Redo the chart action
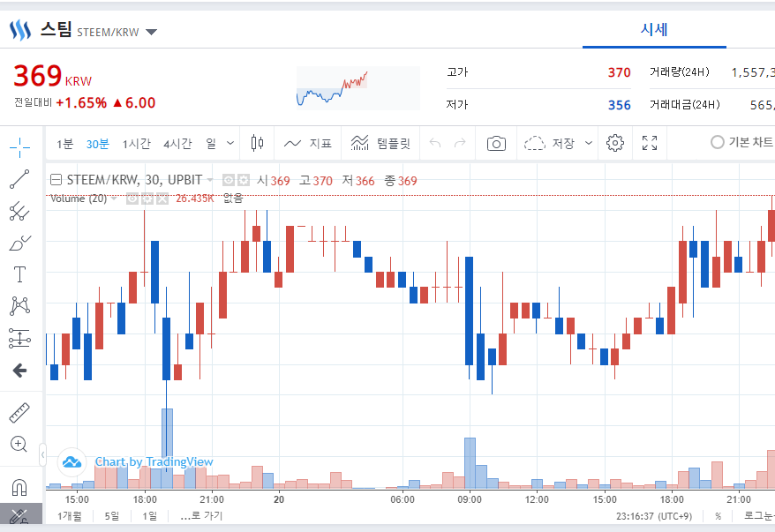775x532 pixels. point(460,143)
